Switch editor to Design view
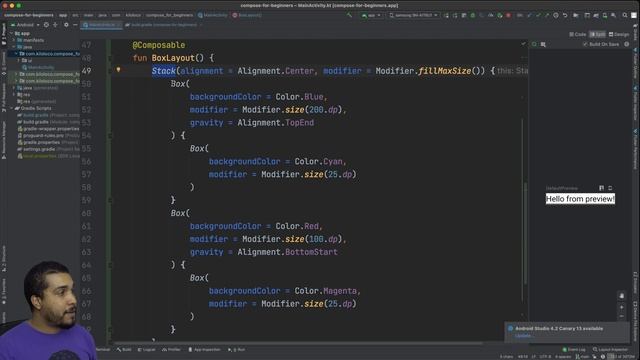The image size is (640, 360). click(619, 34)
